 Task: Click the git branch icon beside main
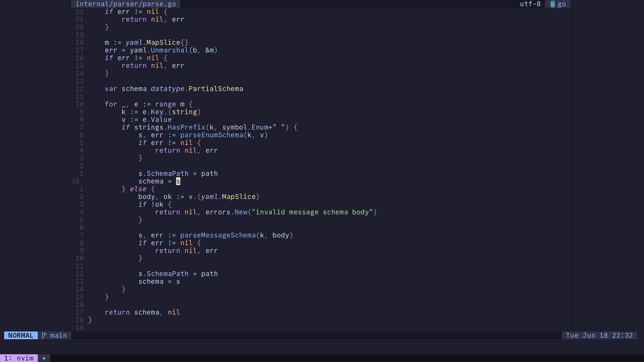44,335
